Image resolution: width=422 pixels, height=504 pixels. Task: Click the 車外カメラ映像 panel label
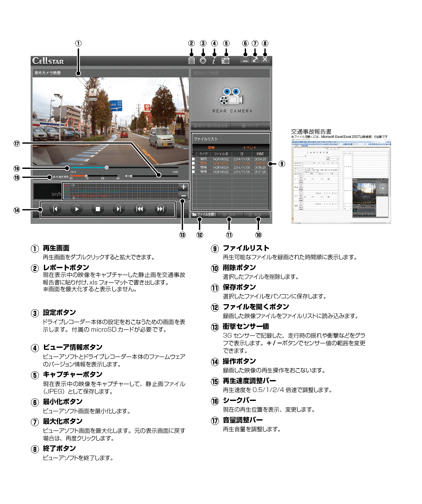click(x=47, y=73)
